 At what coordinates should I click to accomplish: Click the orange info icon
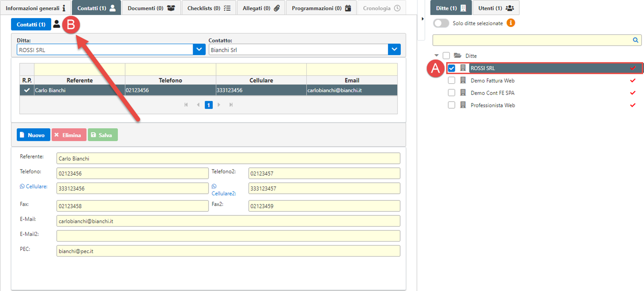pyautogui.click(x=510, y=23)
